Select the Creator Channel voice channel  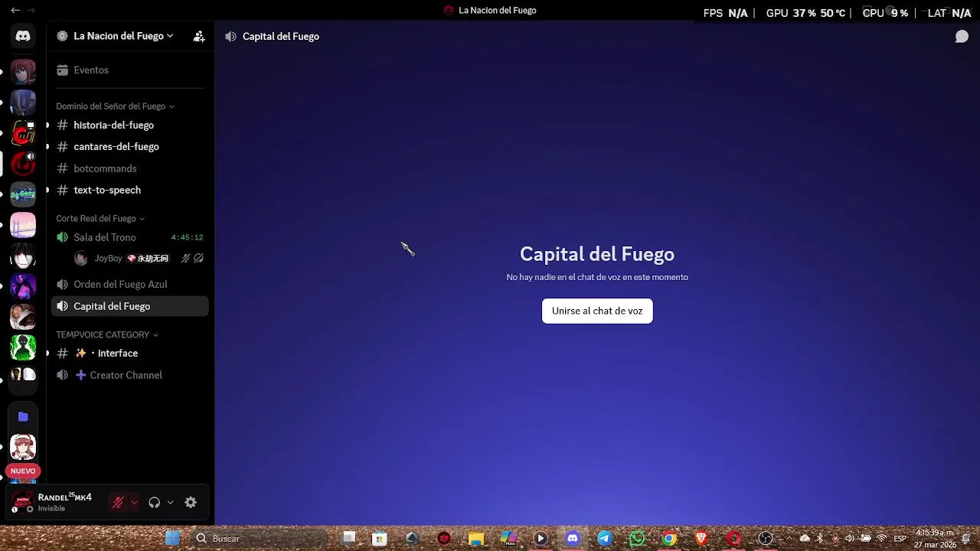129,375
